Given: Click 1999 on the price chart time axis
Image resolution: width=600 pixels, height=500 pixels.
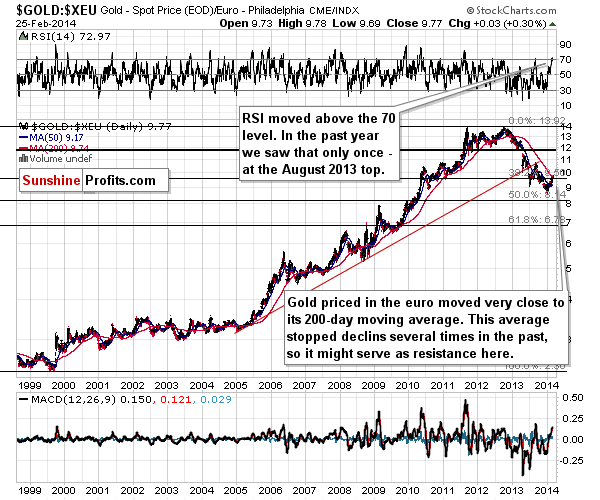Looking at the screenshot, I should click(29, 386).
